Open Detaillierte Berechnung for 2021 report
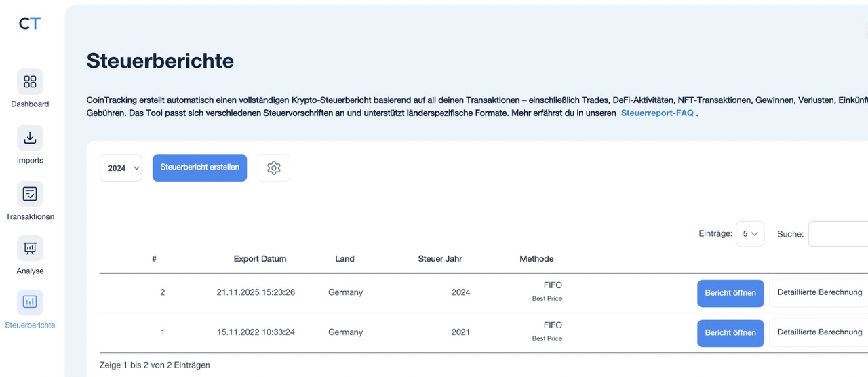 [x=819, y=332]
